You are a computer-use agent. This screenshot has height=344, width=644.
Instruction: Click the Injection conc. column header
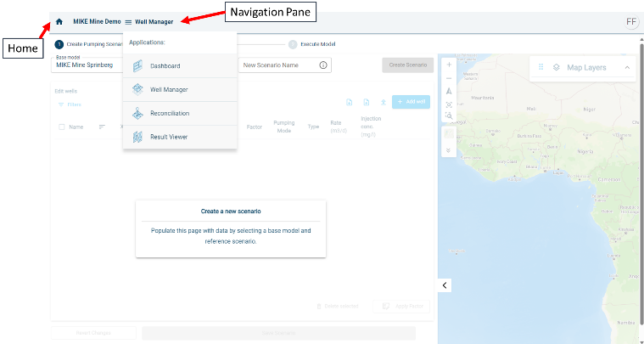[x=371, y=127]
